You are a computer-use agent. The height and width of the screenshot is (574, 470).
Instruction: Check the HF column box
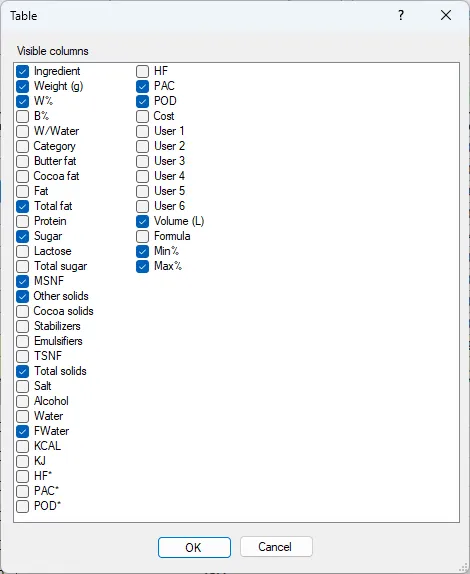(142, 71)
